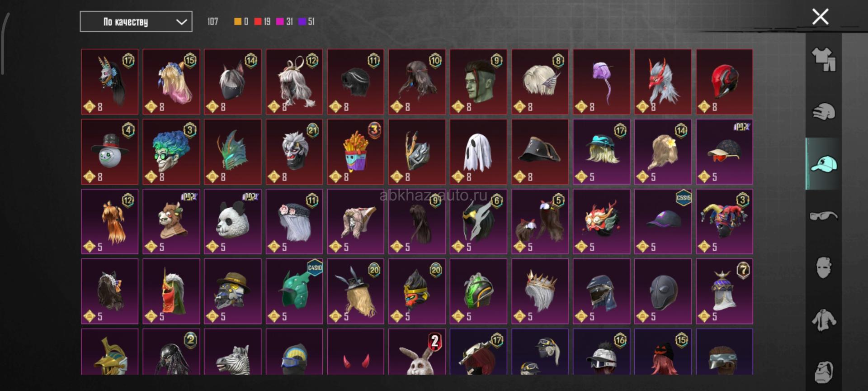Select the white ghost sheet headwear
The width and height of the screenshot is (868, 391).
478,152
